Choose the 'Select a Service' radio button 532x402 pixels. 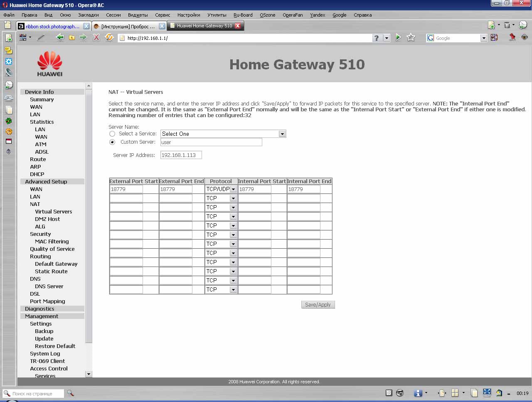[x=112, y=134]
